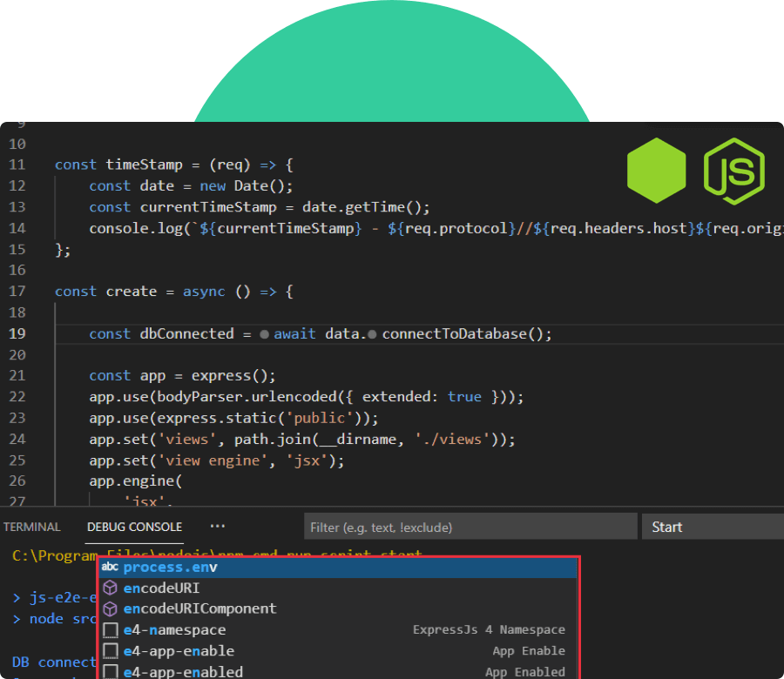Click the true keyword on line 22
The height and width of the screenshot is (679, 784).
464,397
